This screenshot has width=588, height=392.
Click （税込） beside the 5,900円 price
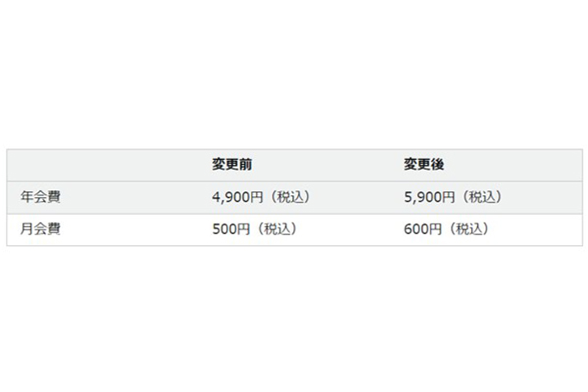[x=480, y=197]
